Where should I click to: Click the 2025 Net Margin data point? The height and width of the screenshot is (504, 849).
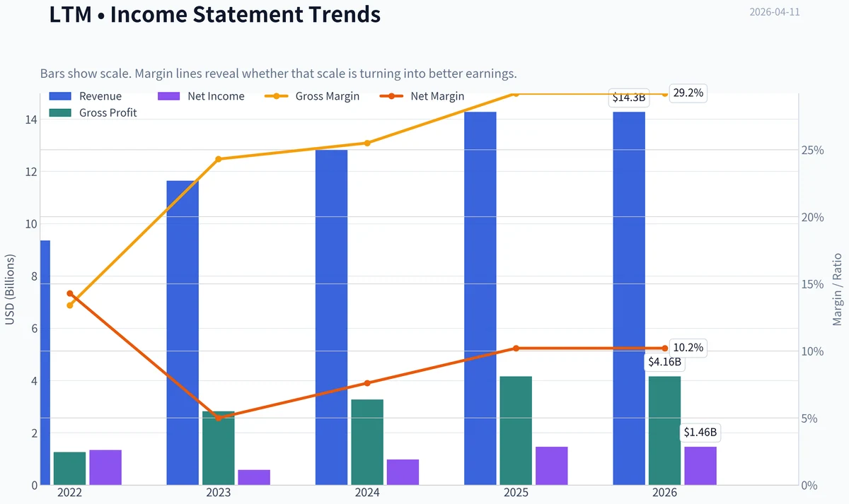pyautogui.click(x=516, y=348)
